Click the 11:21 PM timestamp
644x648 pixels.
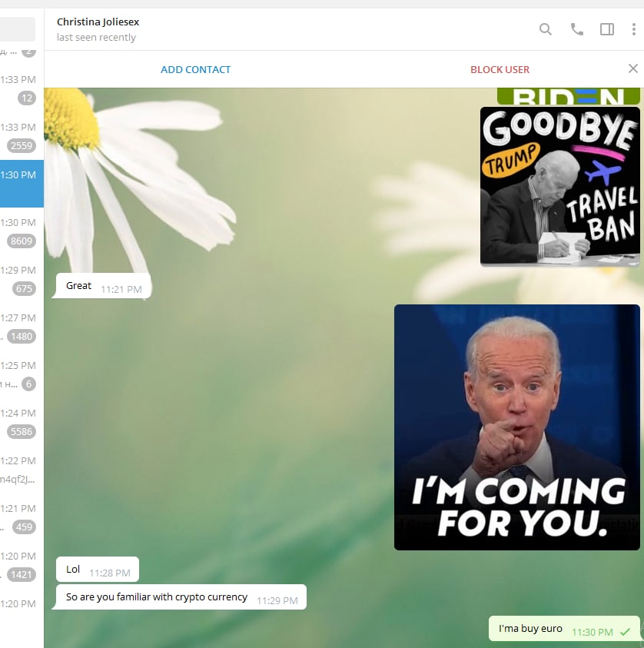121,289
